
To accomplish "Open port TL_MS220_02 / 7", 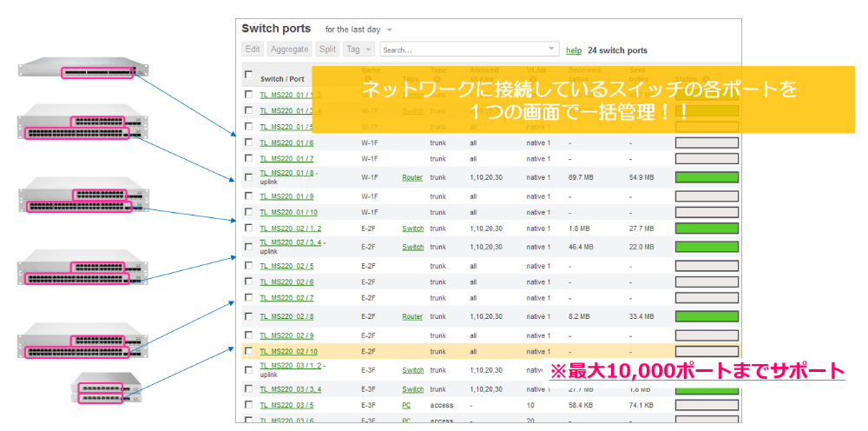I will click(x=286, y=298).
